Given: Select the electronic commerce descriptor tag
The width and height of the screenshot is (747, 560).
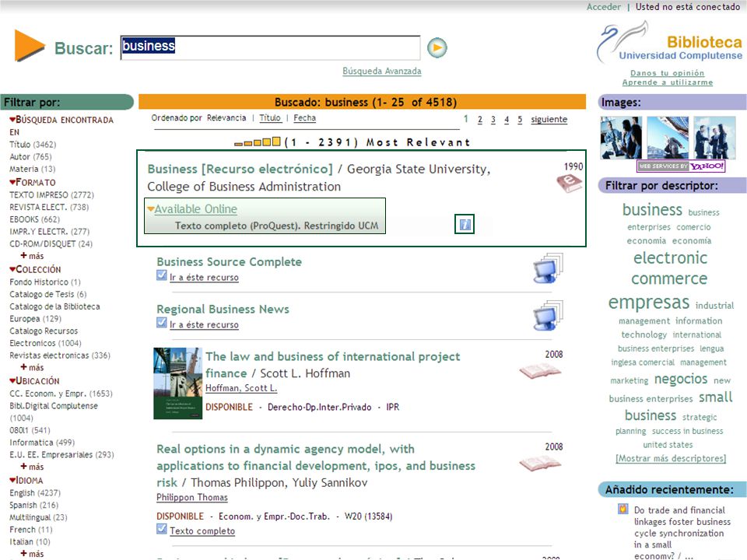Looking at the screenshot, I should pyautogui.click(x=670, y=268).
